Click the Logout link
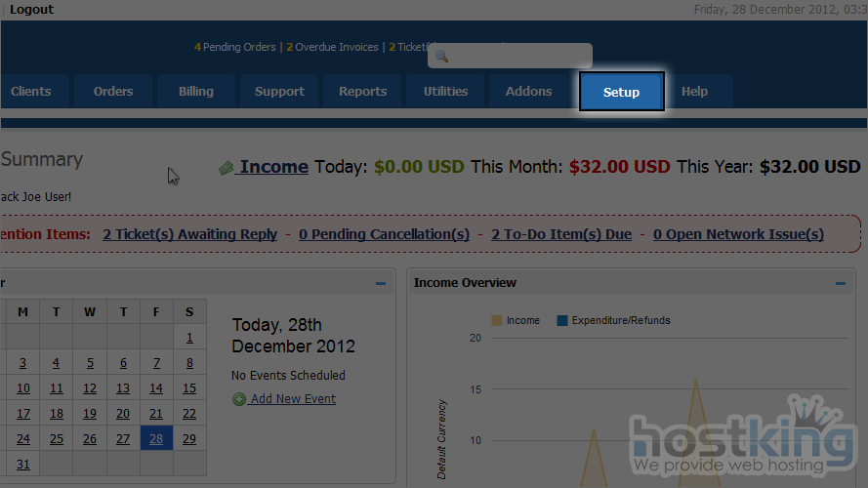The height and width of the screenshot is (488, 868). pos(31,10)
